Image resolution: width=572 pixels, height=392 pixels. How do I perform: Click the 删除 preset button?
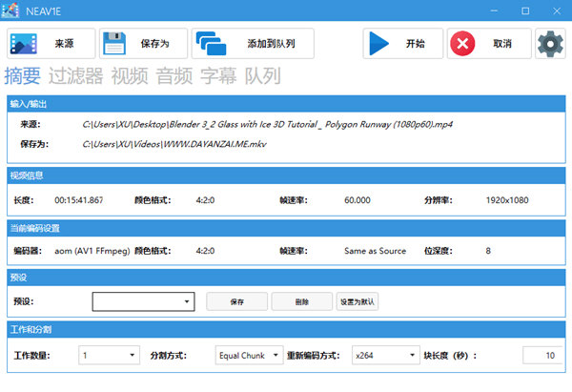click(301, 301)
